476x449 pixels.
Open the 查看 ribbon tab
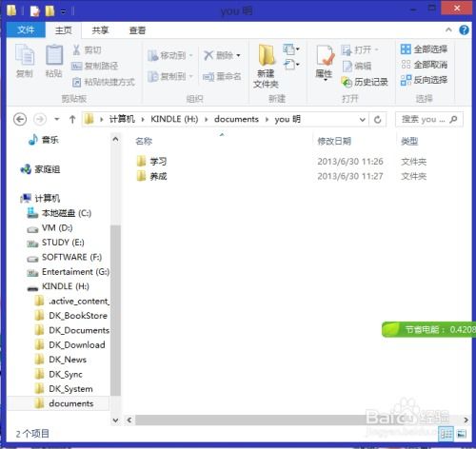pos(137,30)
